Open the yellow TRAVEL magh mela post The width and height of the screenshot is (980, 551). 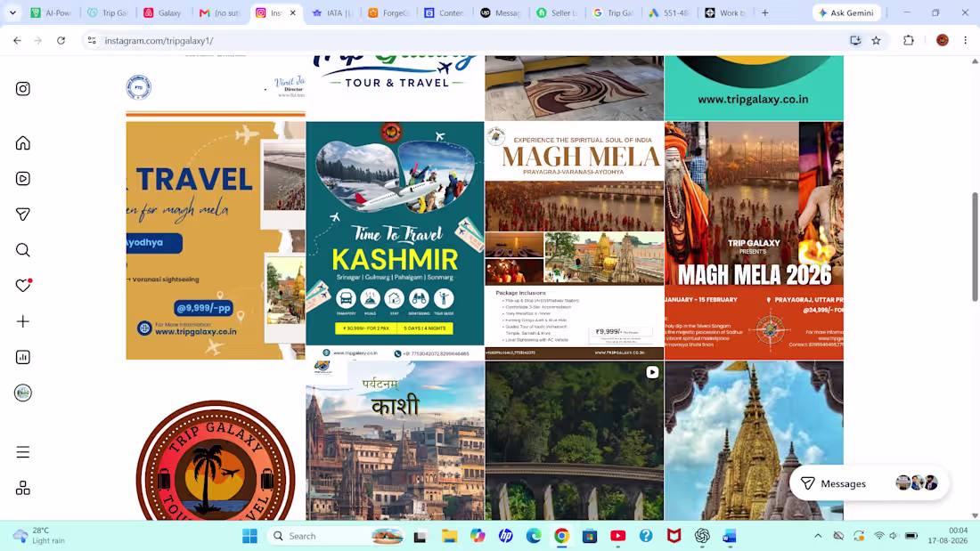[216, 240]
